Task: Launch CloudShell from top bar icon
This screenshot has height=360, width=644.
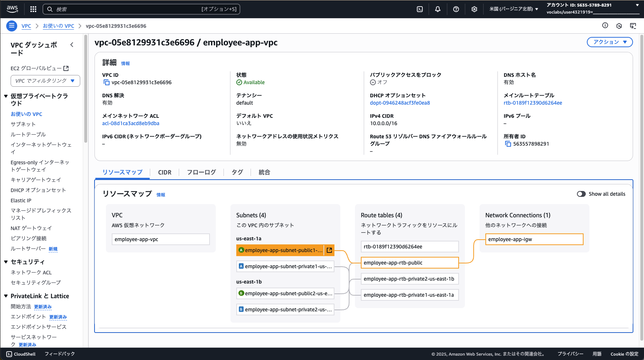Action: (x=420, y=9)
